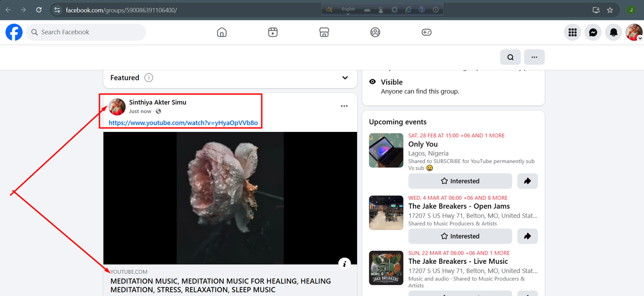This screenshot has height=296, width=644.
Task: Open the Marketplace icon
Action: (x=324, y=32)
